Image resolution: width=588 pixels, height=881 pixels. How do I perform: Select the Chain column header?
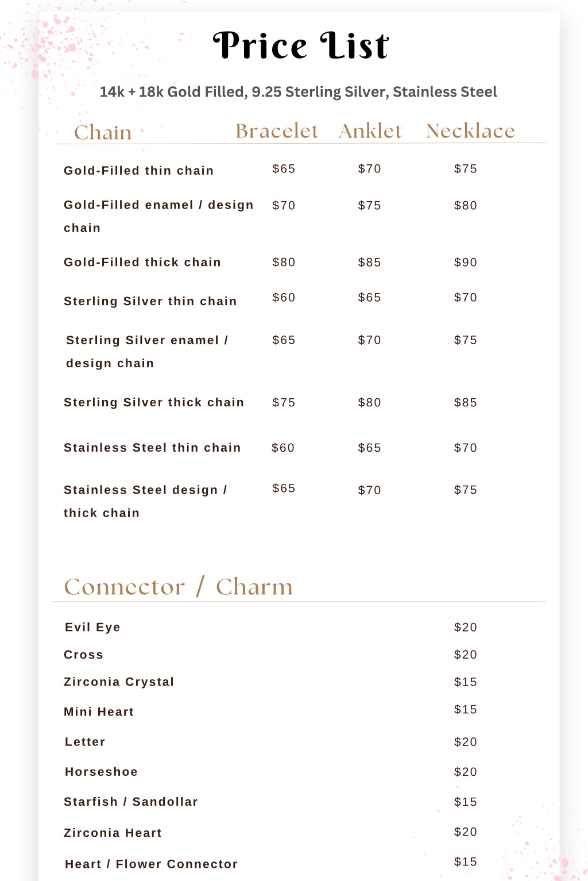pyautogui.click(x=103, y=133)
